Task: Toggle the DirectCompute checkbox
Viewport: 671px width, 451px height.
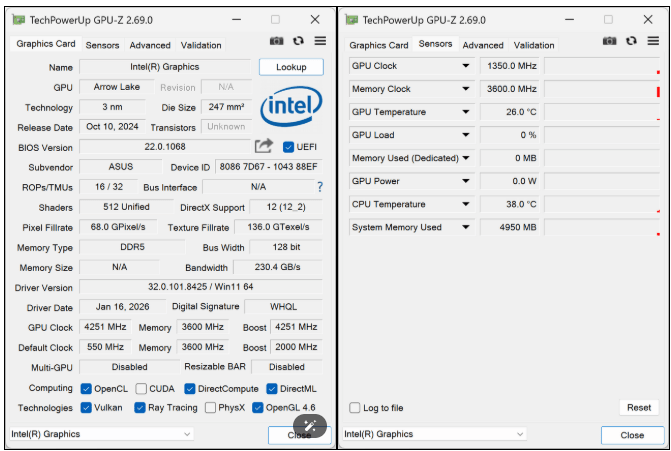Action: [190, 389]
